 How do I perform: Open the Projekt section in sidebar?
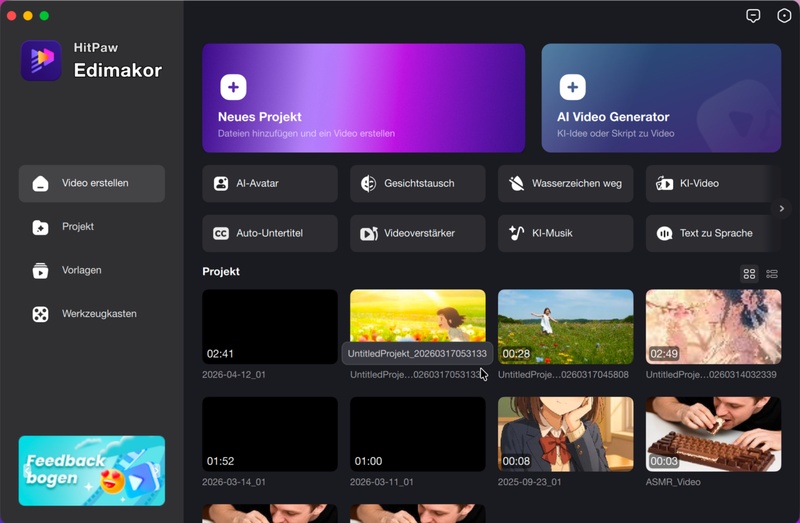pyautogui.click(x=92, y=227)
